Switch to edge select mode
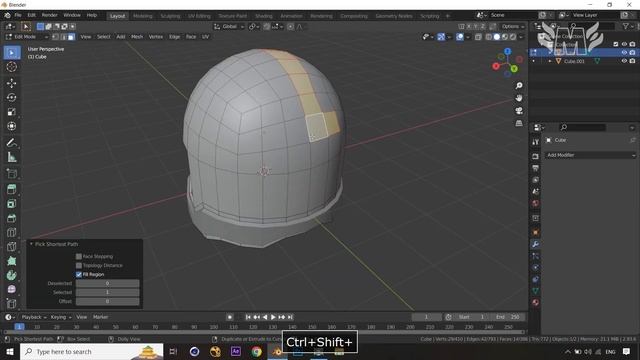The height and width of the screenshot is (360, 640). pos(63,37)
